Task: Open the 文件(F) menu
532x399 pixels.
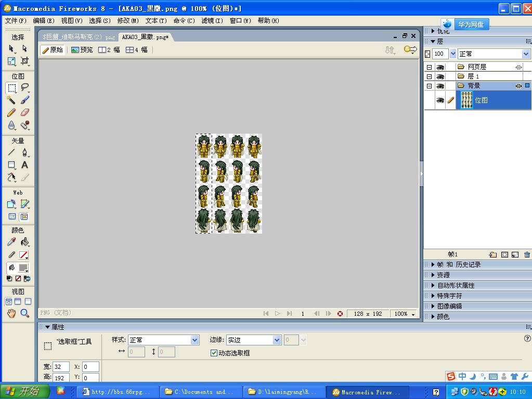Action: click(16, 21)
